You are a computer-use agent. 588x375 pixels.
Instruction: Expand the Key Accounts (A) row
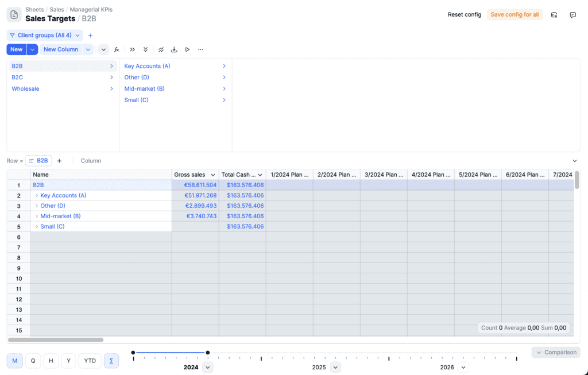coord(37,195)
